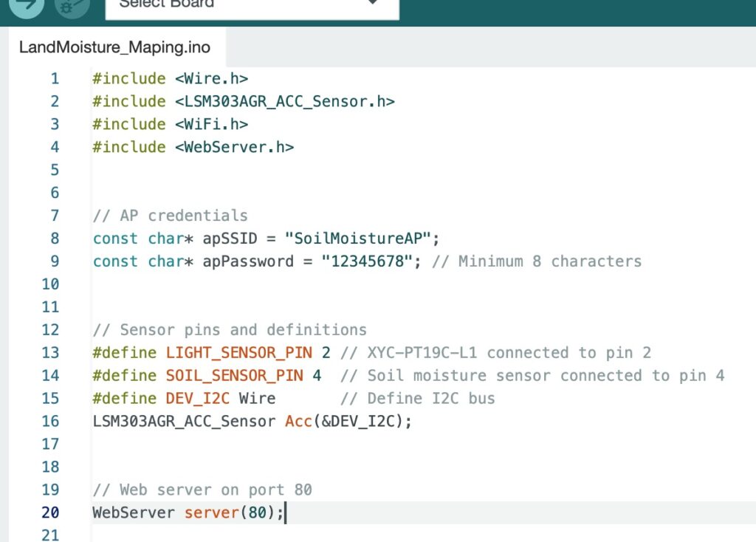Image resolution: width=756 pixels, height=542 pixels.
Task: Click the dropdown arrow of the board selector
Action: tap(373, 4)
